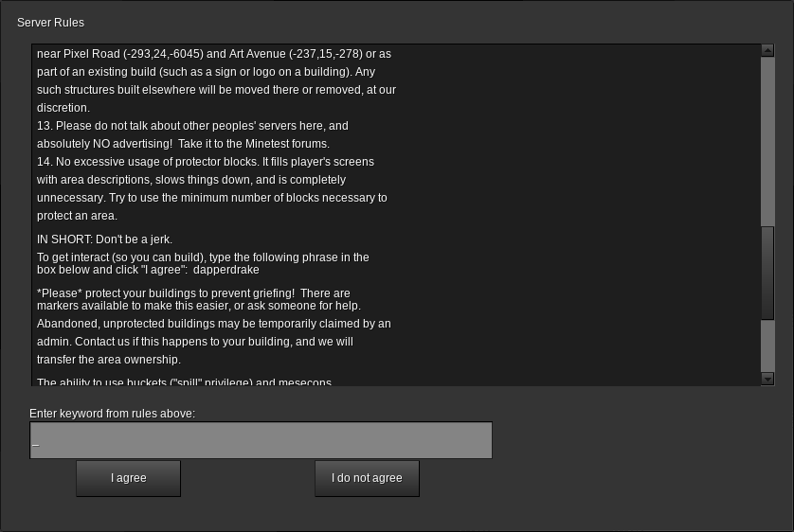Click the "absolutely NO advertising" line
Viewport: 794px width, 532px height.
(183, 144)
